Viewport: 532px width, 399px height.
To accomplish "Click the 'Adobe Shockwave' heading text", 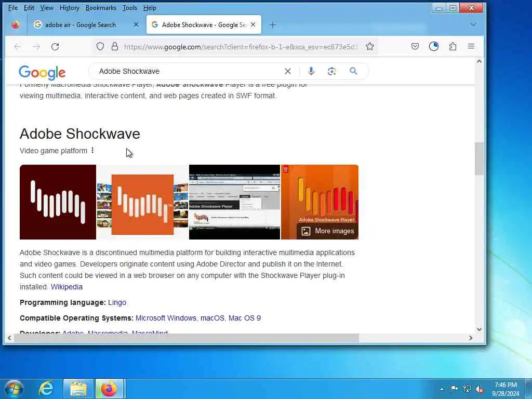I will click(79, 134).
